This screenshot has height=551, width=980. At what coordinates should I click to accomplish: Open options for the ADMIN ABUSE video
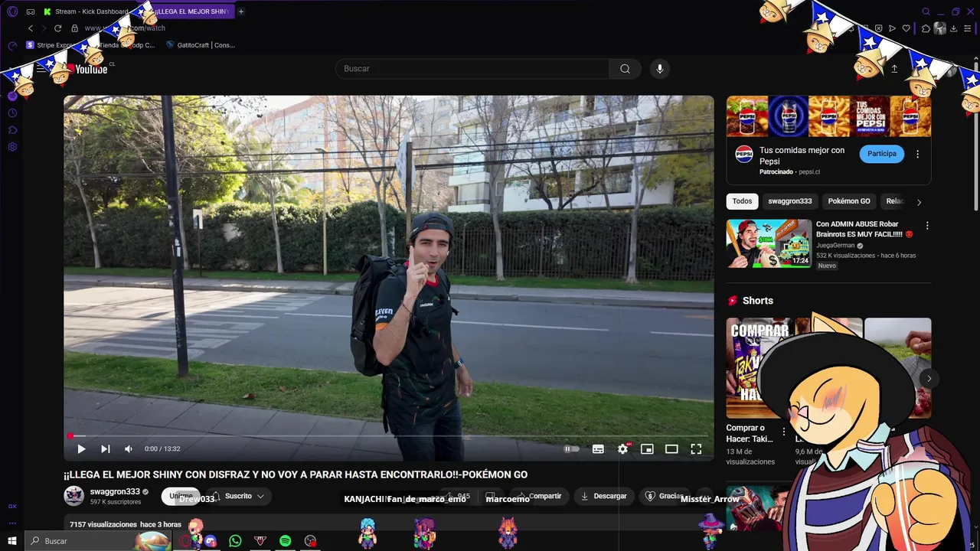click(927, 226)
